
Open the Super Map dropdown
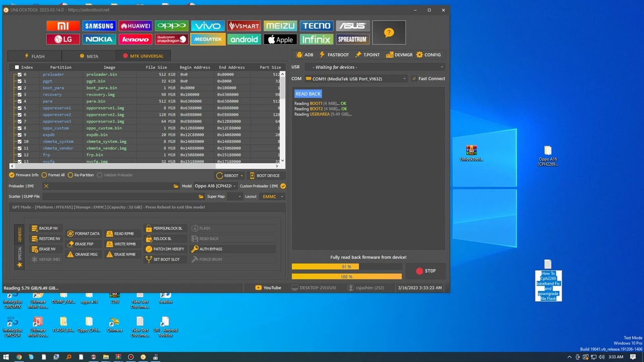point(234,197)
